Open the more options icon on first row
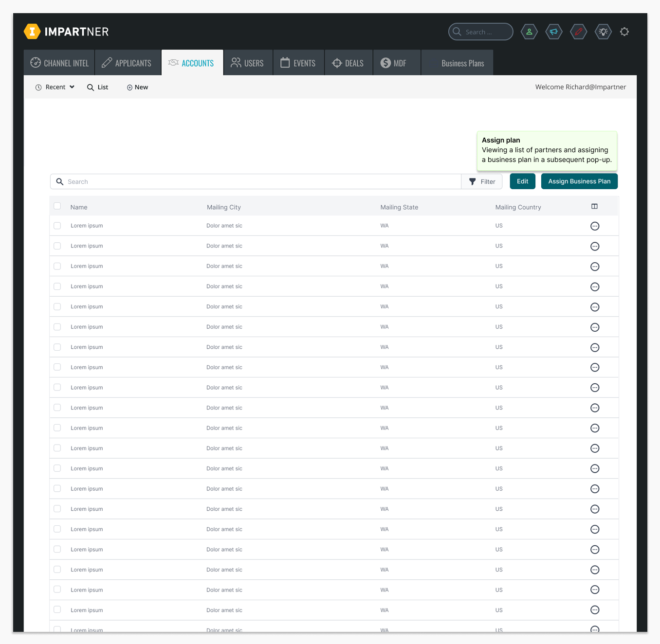Viewport: 660px width, 644px height. point(594,226)
